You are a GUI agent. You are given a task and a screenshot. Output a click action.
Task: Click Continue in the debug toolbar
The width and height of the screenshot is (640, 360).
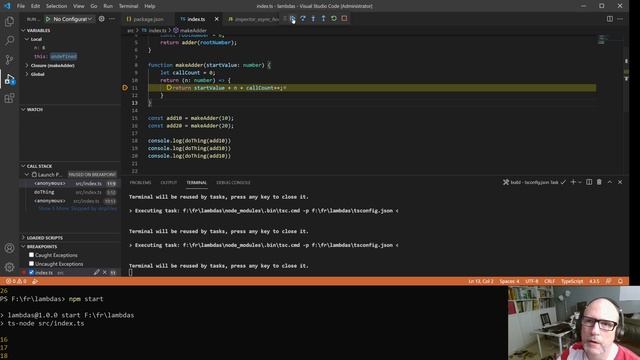pos(293,19)
